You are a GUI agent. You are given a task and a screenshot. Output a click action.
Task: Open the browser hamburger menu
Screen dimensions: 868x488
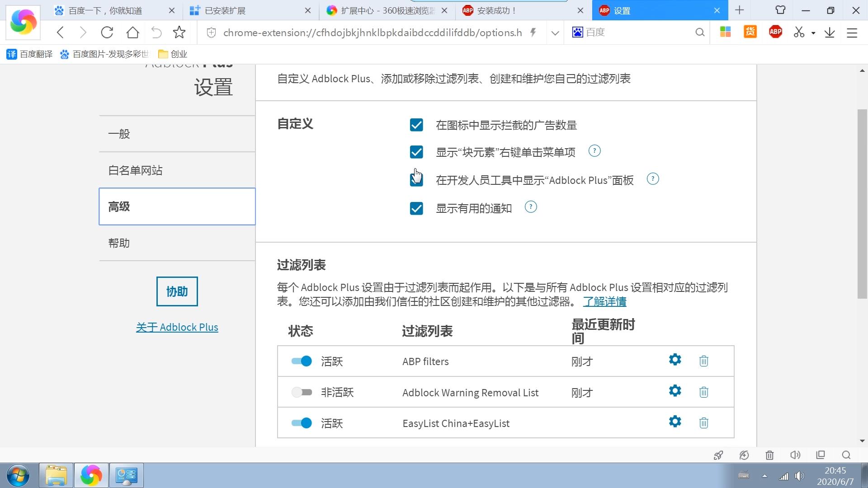tap(852, 32)
